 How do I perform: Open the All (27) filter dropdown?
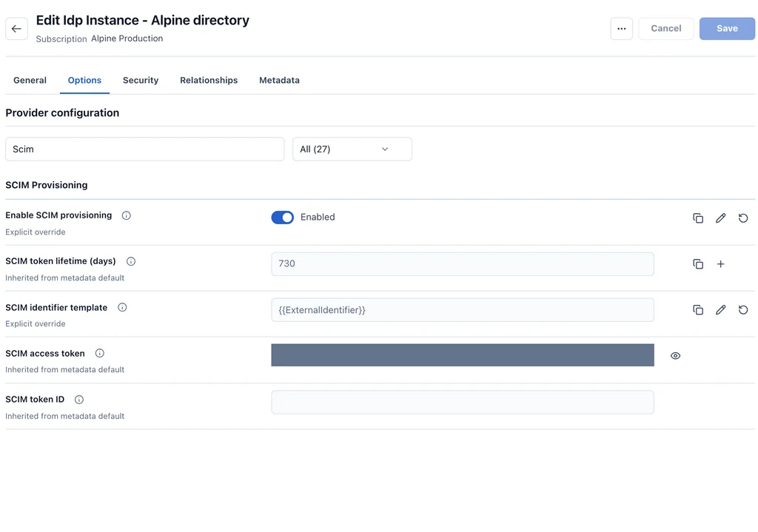[x=352, y=149]
